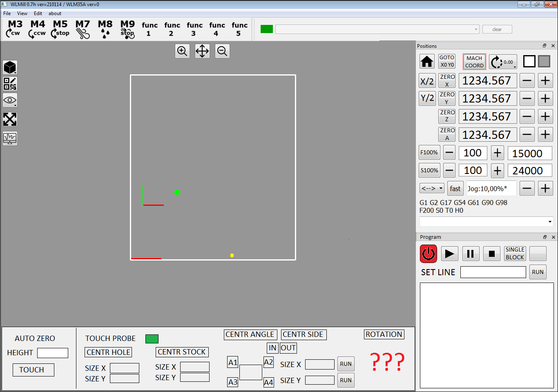The height and width of the screenshot is (392, 558).
Task: Toggle the red power button
Action: click(429, 254)
